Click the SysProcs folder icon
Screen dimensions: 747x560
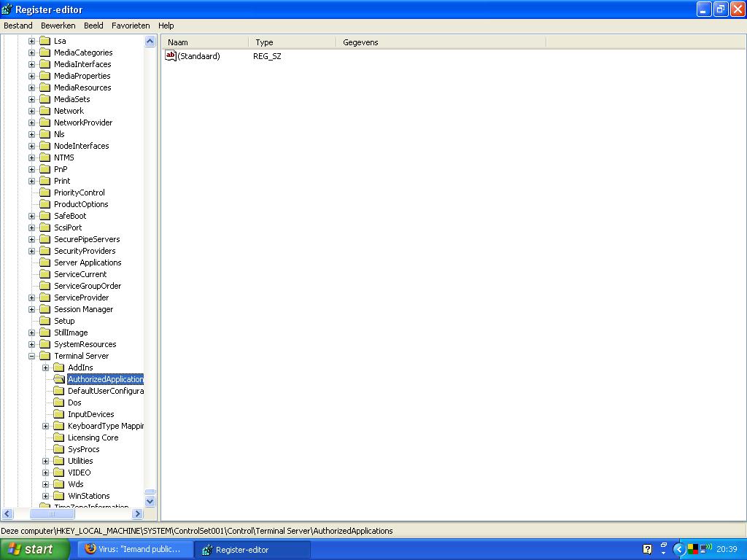[58, 449]
